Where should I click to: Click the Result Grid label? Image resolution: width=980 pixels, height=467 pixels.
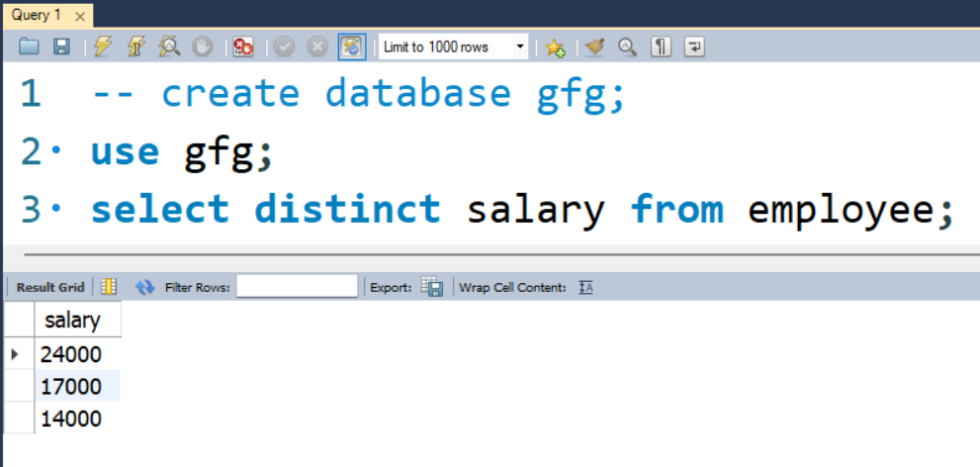50,288
